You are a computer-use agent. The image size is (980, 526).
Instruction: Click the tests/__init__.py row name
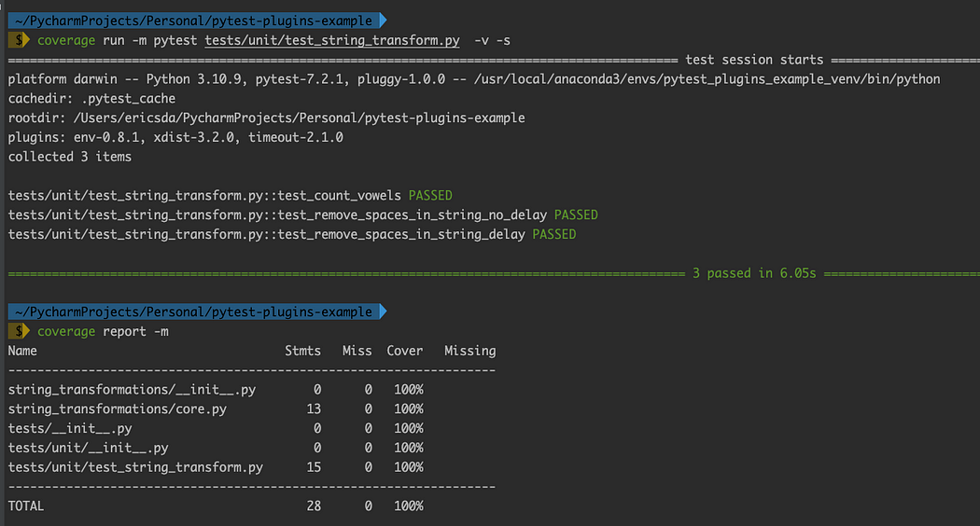point(70,429)
